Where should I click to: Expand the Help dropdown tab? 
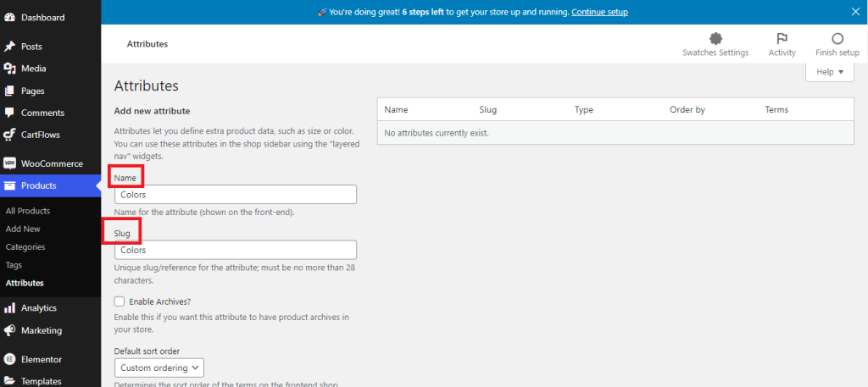829,73
